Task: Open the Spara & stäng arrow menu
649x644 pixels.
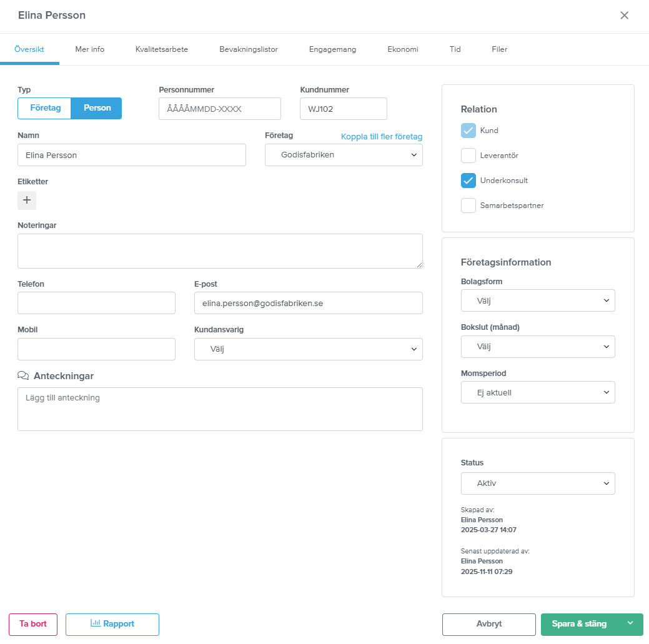Action: (630, 624)
